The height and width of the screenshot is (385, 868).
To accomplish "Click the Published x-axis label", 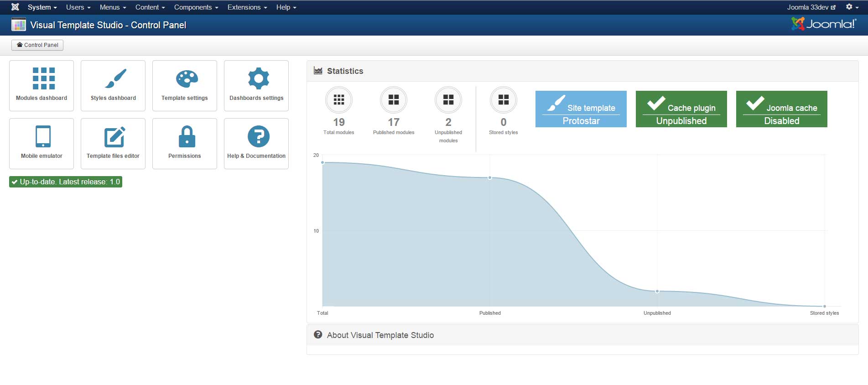I will point(490,313).
